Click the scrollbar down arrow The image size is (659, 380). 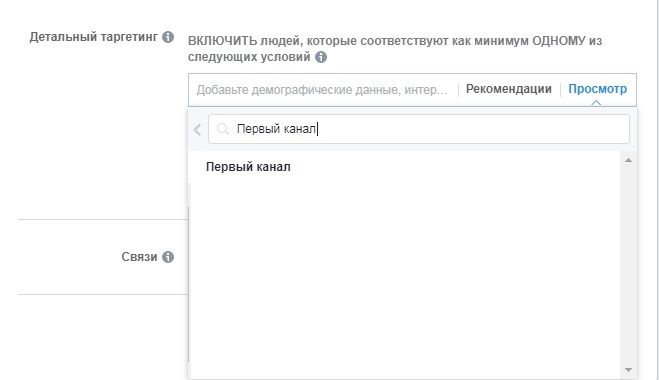[628, 370]
